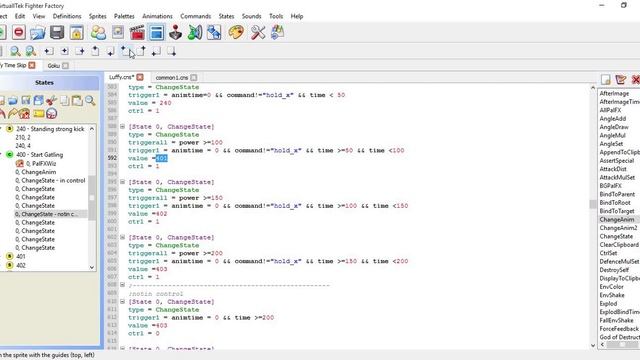Collapse state block with time >=200 trigger
Screen dimensions: 640x360
pos(122,302)
